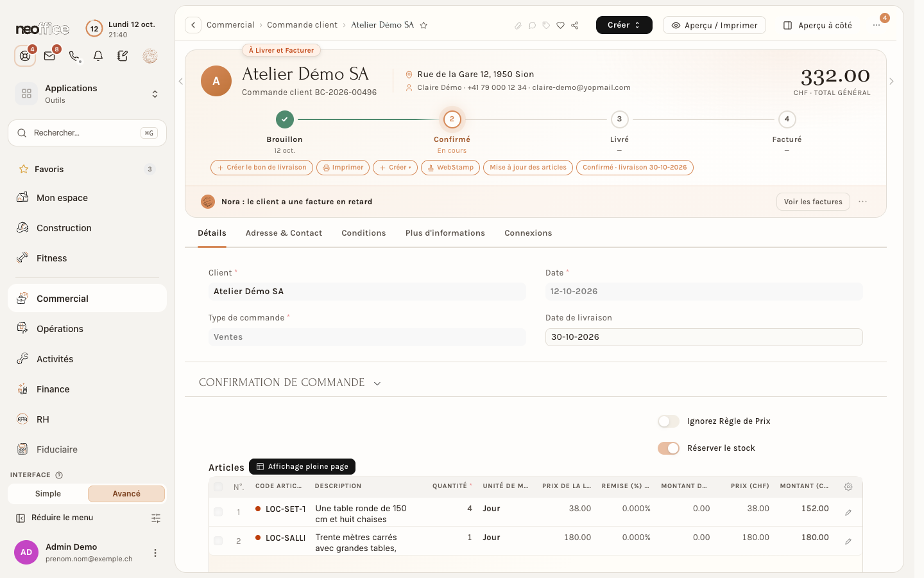Image resolution: width=924 pixels, height=578 pixels.
Task: Go back with the left chevron button
Action: [x=193, y=25]
